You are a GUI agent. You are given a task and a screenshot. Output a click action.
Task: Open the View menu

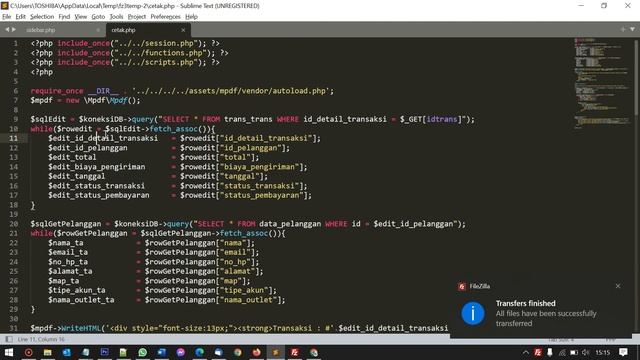[x=80, y=17]
